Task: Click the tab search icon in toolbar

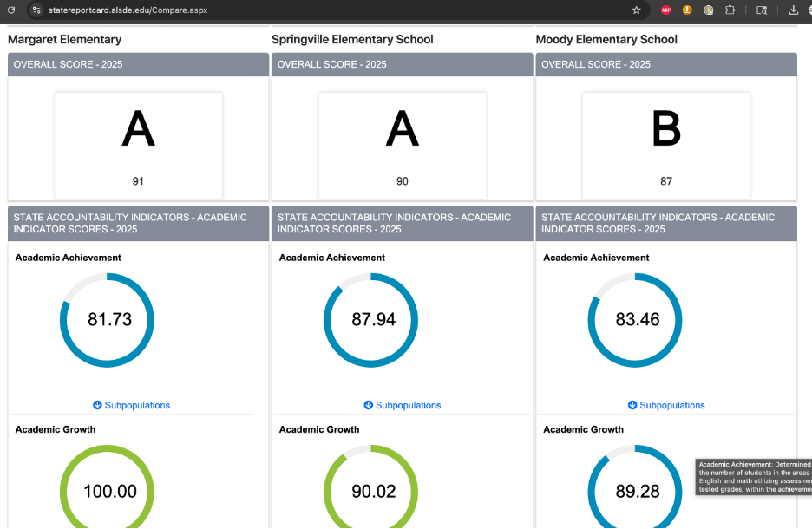Action: (x=762, y=10)
